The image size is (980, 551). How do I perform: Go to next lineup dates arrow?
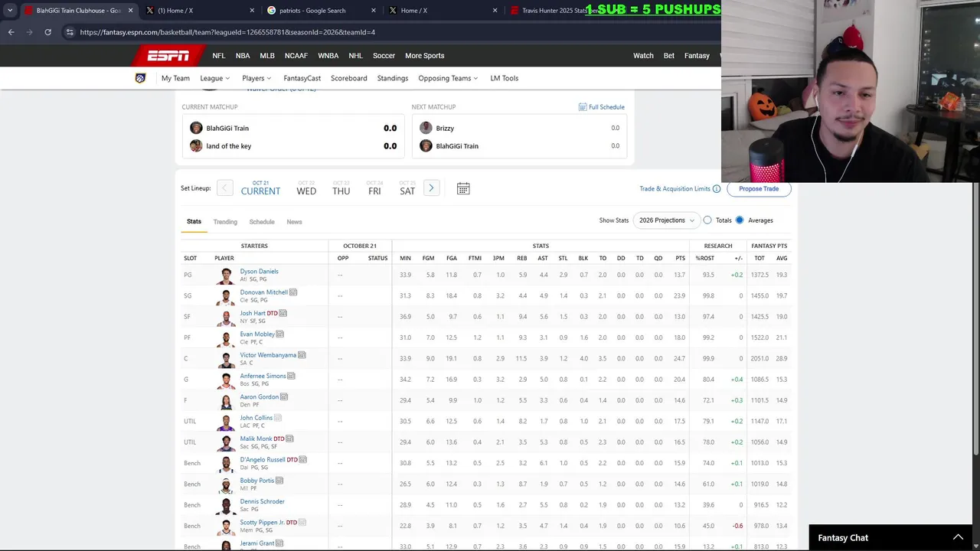pos(431,188)
